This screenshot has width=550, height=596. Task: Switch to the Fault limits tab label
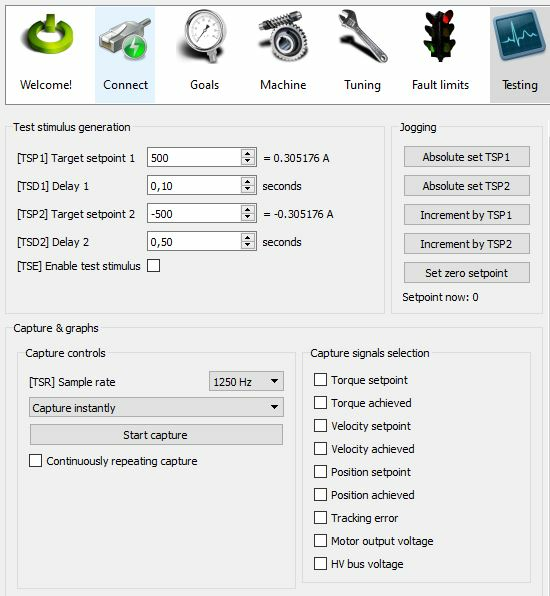click(x=440, y=85)
